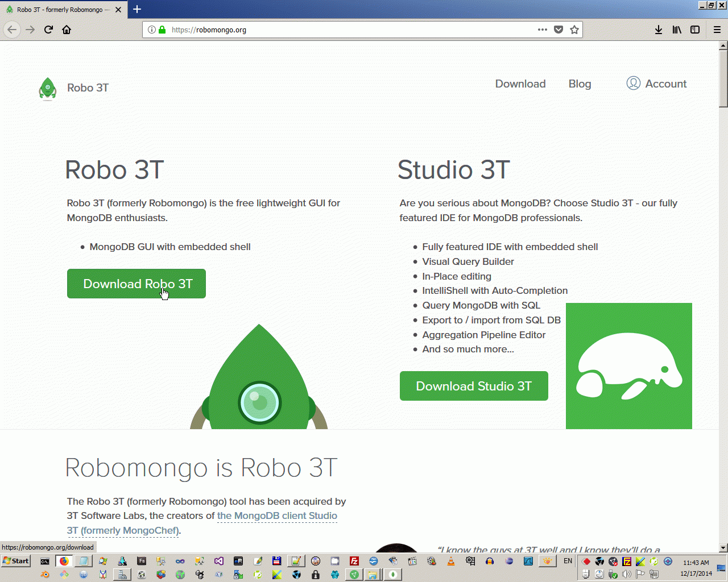The image size is (728, 582).
Task: View the green padlock connection details
Action: [162, 30]
